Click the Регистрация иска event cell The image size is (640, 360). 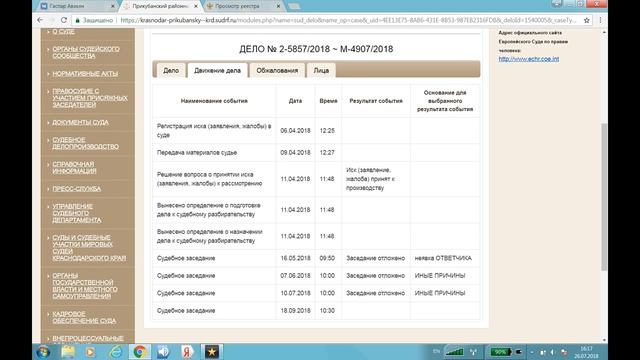pos(214,131)
